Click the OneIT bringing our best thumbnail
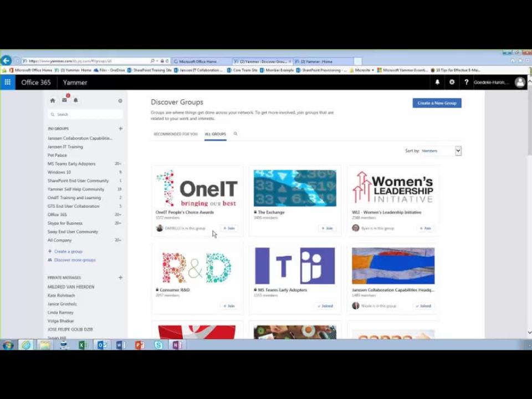532x399 pixels. click(197, 188)
